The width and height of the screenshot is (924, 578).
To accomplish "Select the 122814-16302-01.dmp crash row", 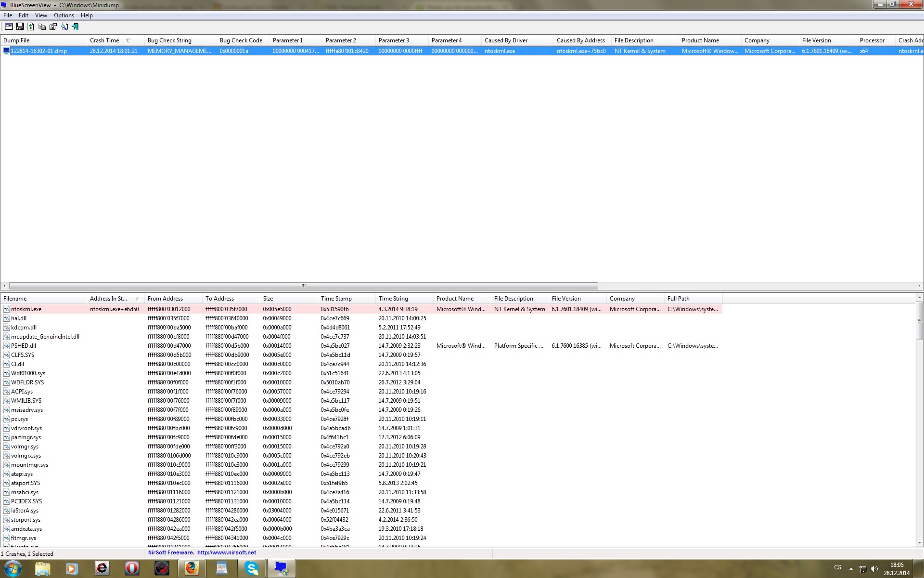I will click(39, 51).
